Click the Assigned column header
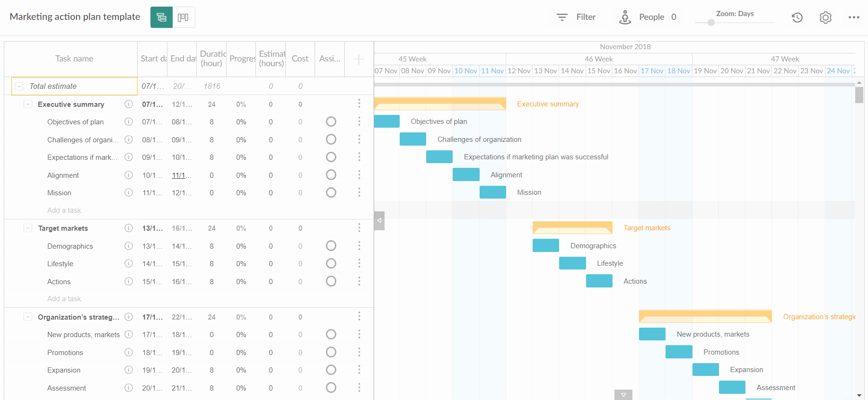Screen dimensions: 868x400 [330, 59]
